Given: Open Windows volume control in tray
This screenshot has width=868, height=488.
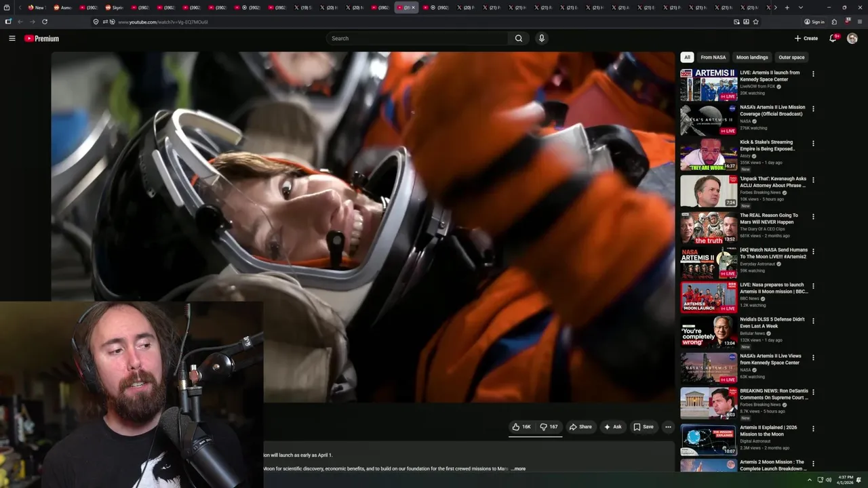Looking at the screenshot, I should (x=828, y=480).
